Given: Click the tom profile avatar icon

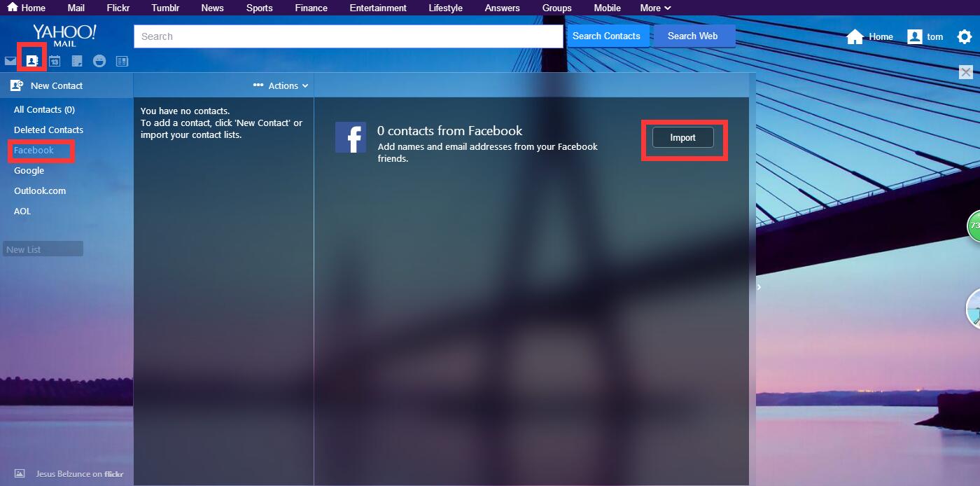Looking at the screenshot, I should click(x=914, y=36).
